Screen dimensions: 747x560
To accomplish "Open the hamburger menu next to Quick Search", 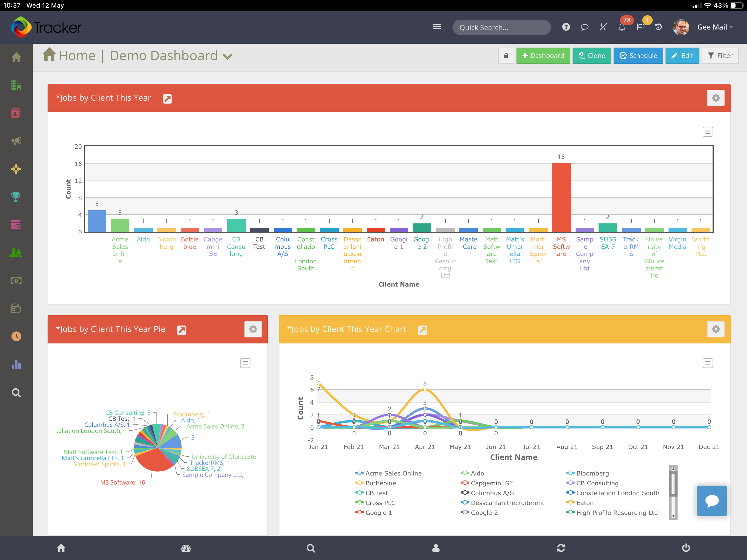I will pos(437,27).
